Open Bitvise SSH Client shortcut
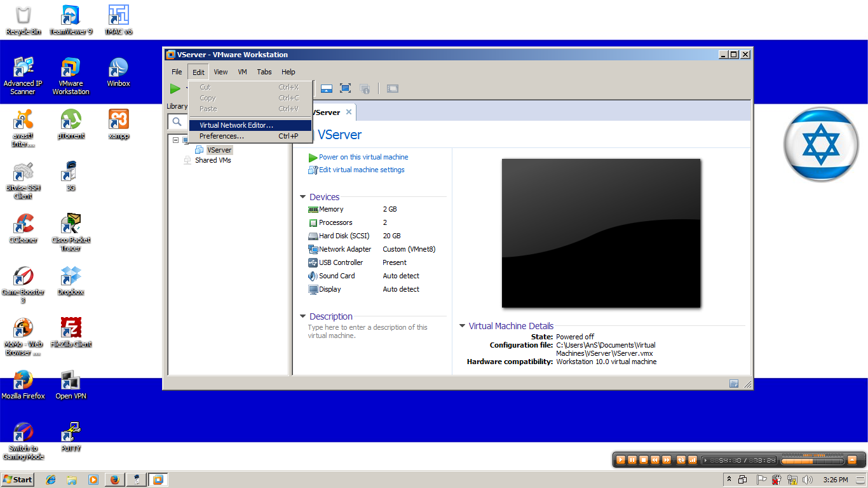Screen dimensions: 868x488 pyautogui.click(x=23, y=180)
